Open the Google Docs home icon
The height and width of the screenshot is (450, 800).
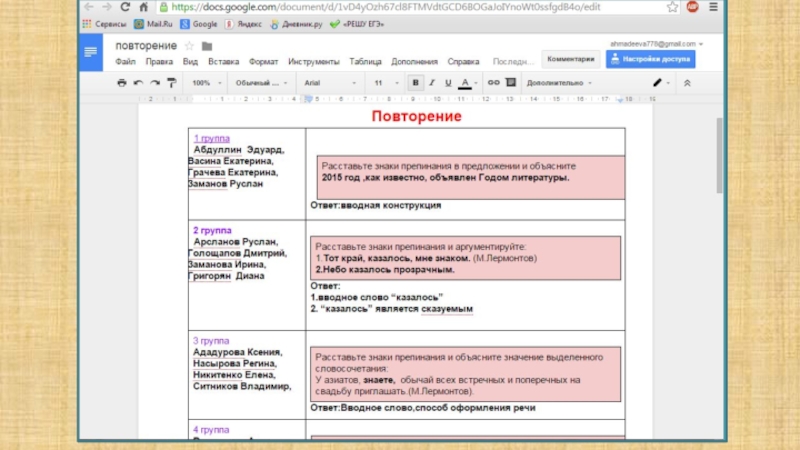(92, 52)
